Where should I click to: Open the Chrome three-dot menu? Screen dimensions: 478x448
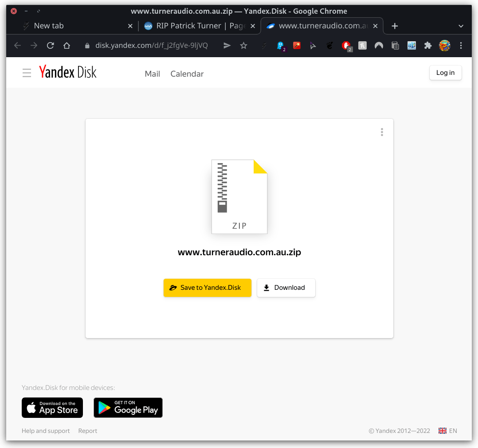(461, 46)
